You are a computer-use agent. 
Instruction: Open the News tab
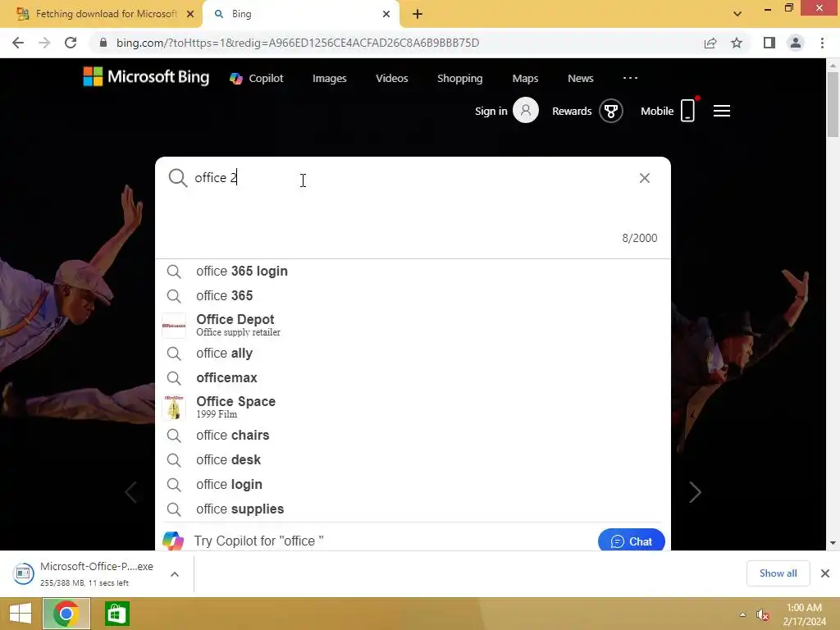click(580, 78)
